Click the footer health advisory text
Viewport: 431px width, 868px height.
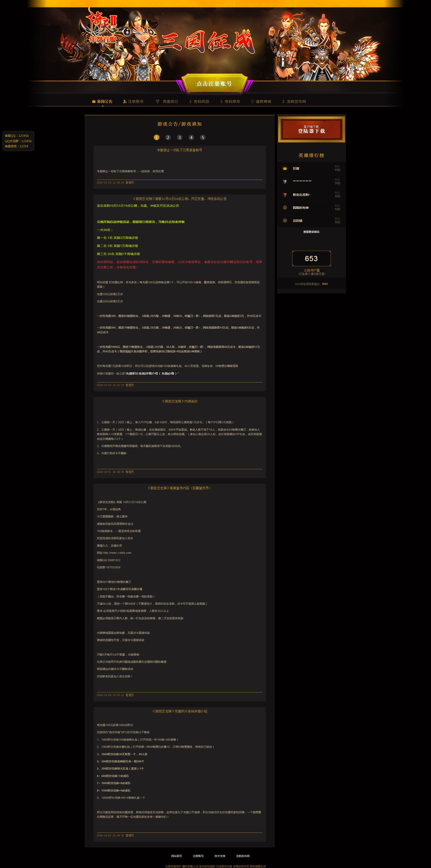215,866
